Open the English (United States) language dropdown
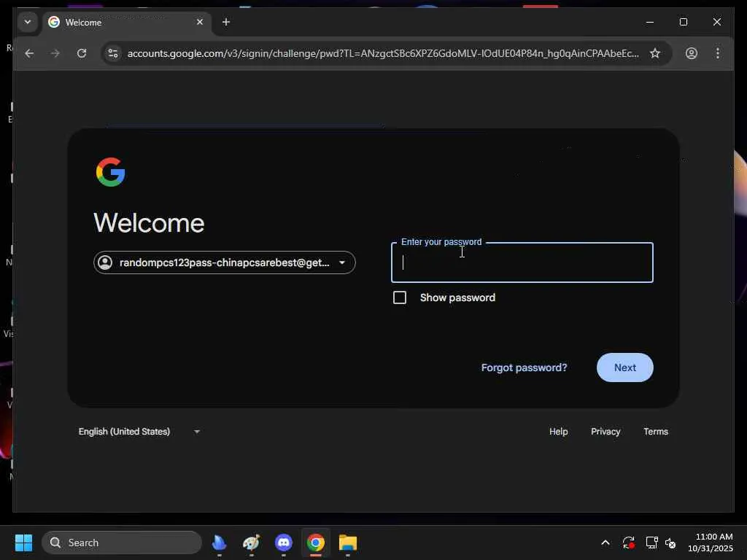Image resolution: width=747 pixels, height=560 pixels. tap(139, 432)
